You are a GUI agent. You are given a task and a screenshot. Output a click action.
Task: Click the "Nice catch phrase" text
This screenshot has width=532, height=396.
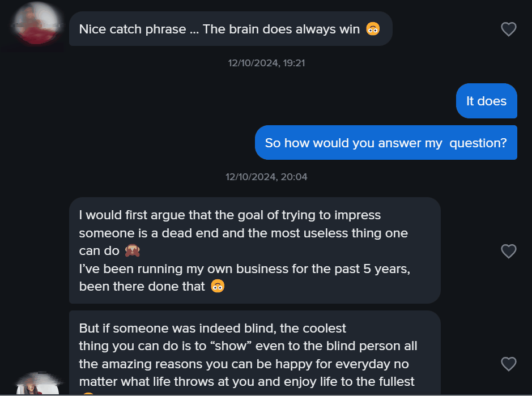[x=133, y=29]
